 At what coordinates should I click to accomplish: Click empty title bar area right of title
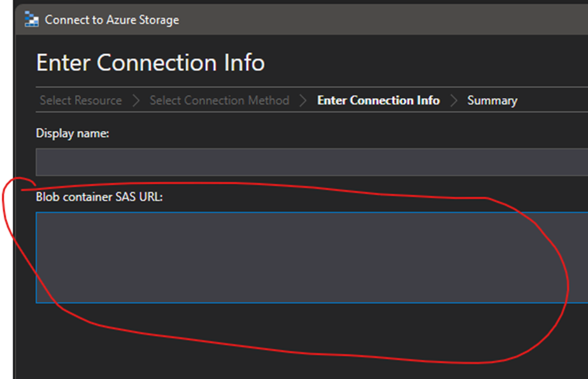[382, 20]
